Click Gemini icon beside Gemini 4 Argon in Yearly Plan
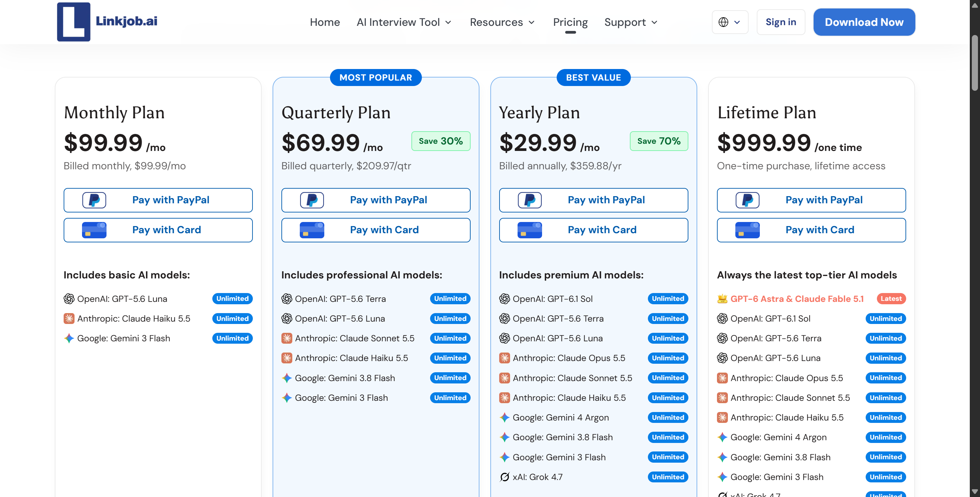 (x=504, y=417)
